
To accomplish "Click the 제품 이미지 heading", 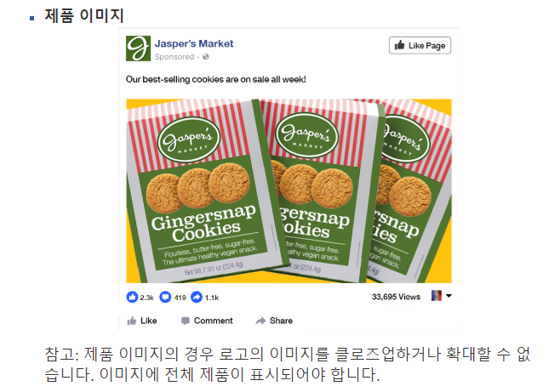I will 84,15.
